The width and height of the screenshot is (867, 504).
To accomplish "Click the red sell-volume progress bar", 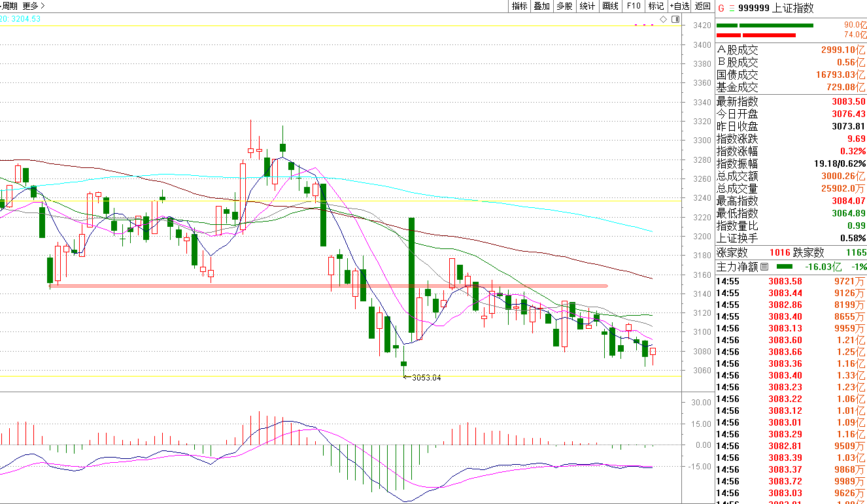I will 756,35.
